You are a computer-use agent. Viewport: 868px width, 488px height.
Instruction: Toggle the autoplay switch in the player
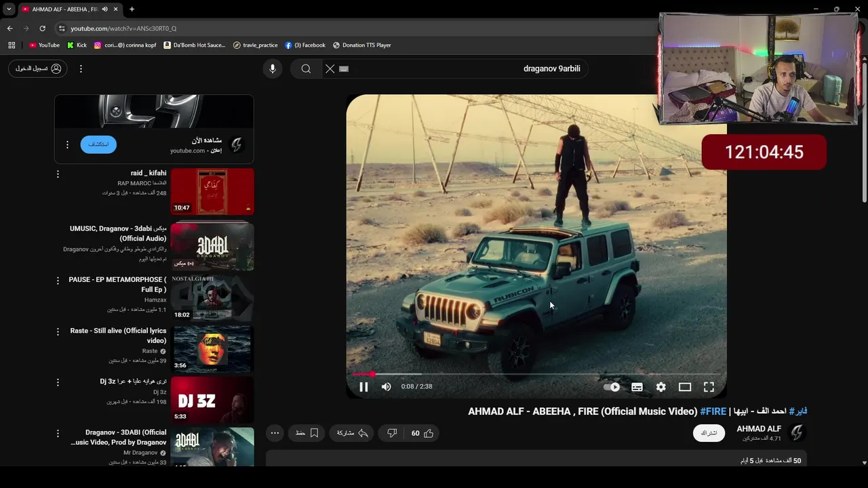click(612, 387)
